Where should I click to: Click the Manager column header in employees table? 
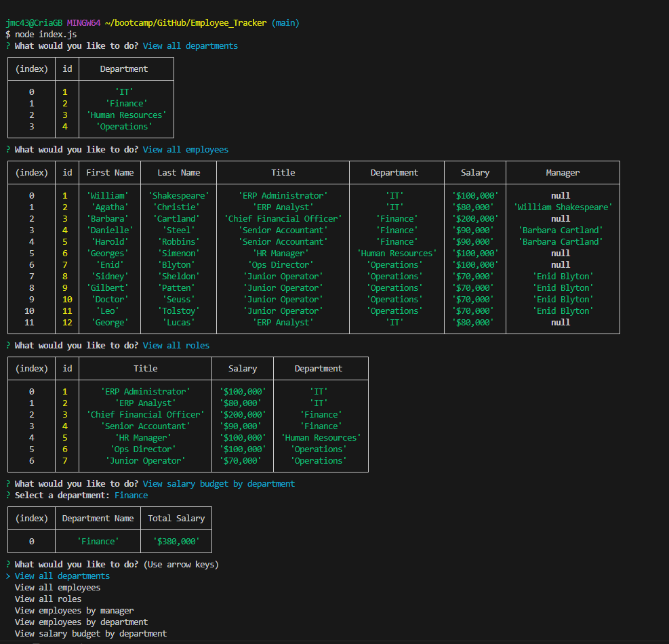tap(563, 172)
